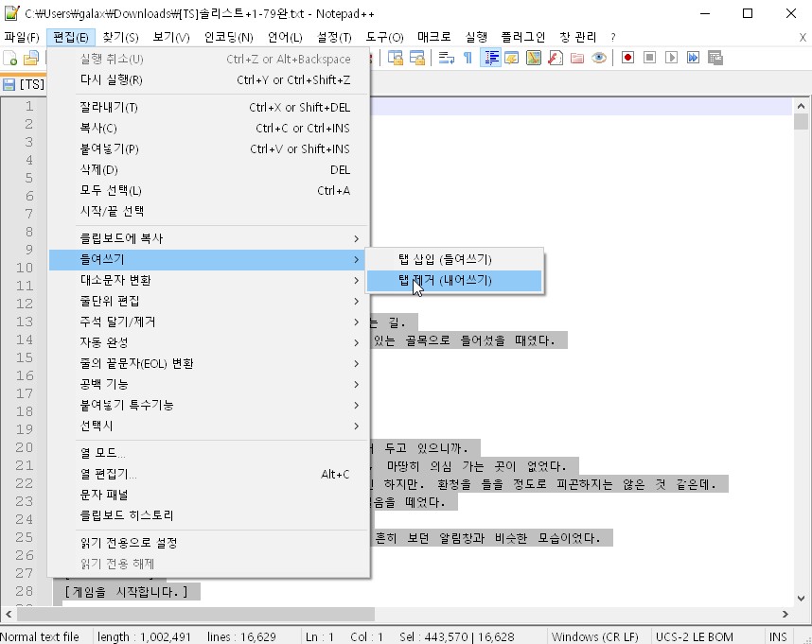
Task: Open the 찾기(S) menu
Action: [x=120, y=37]
